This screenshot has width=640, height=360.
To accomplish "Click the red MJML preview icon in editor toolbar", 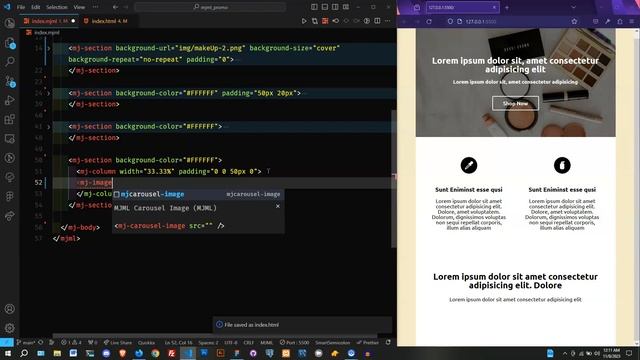I will point(325,21).
